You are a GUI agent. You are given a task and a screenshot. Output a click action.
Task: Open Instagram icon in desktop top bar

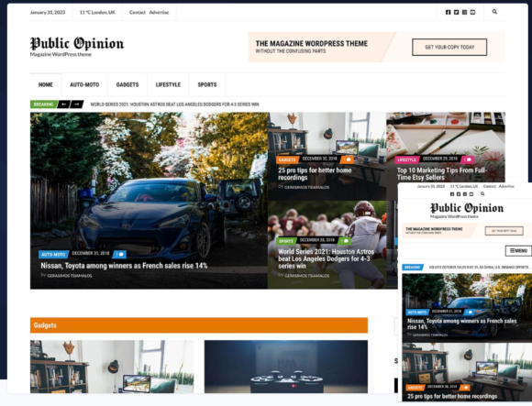pos(464,12)
